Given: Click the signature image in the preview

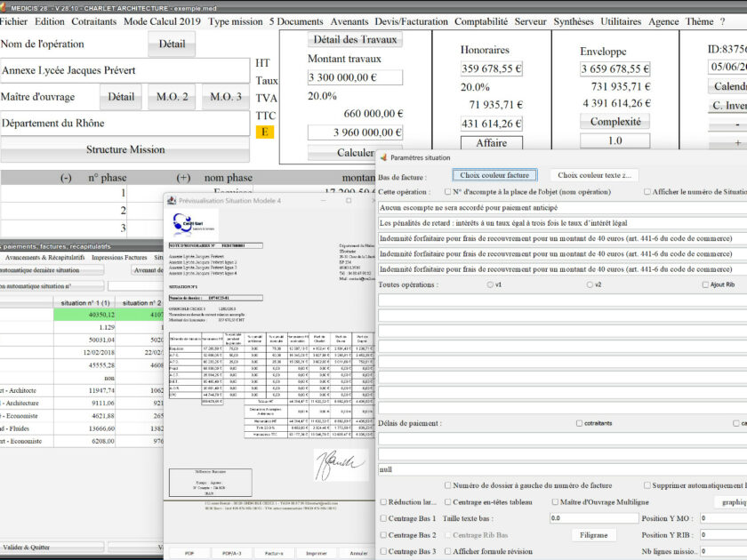Looking at the screenshot, I should pos(341,465).
